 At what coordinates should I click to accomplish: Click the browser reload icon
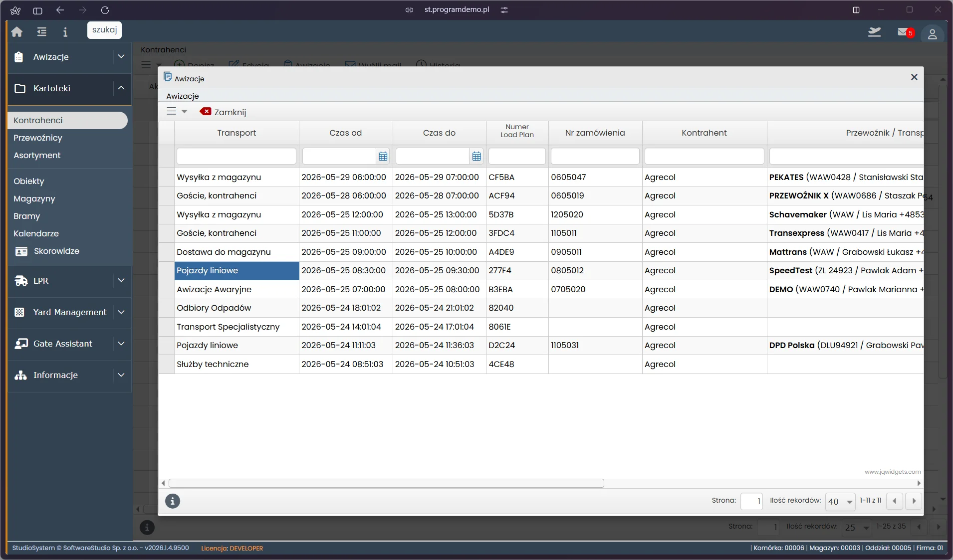(105, 10)
